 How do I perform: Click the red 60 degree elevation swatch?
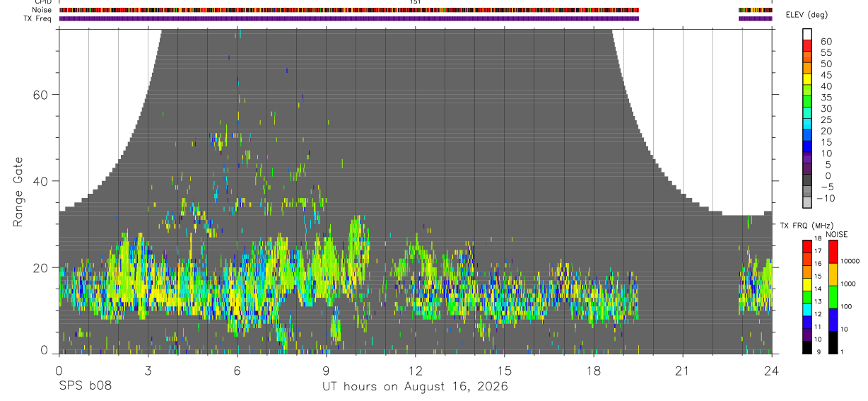[x=807, y=46]
